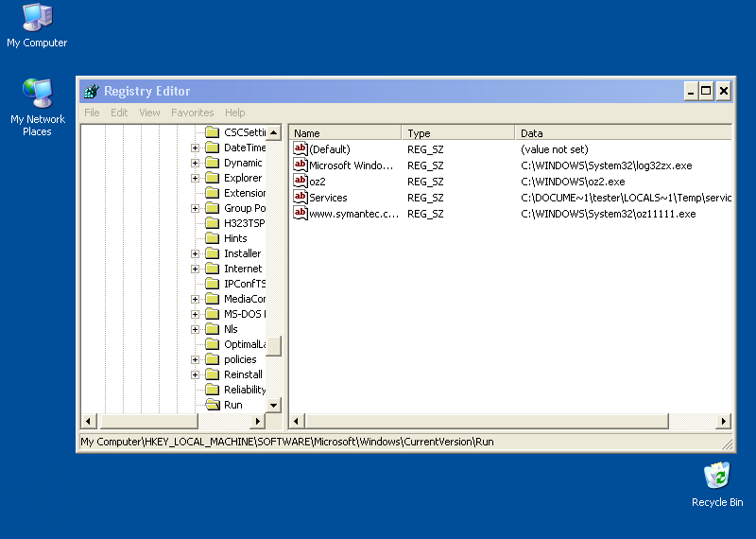Image resolution: width=756 pixels, height=539 pixels.
Task: Click the values pane scroll left arrow
Action: click(x=297, y=421)
